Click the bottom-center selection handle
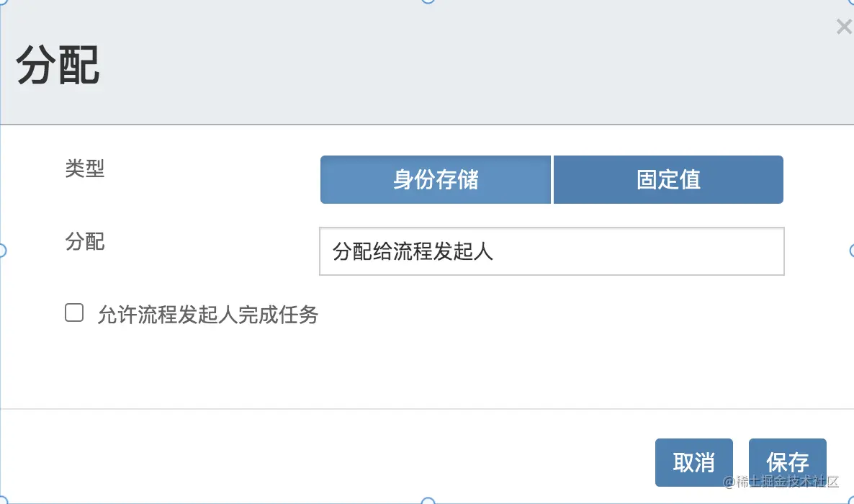The width and height of the screenshot is (854, 504). tap(428, 501)
